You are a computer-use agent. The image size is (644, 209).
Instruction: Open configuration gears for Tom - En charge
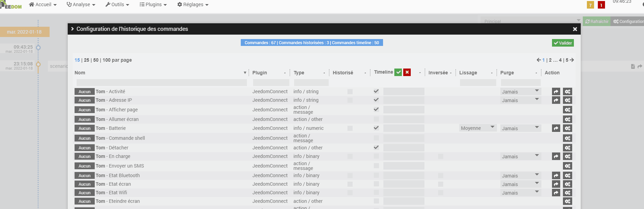567,156
